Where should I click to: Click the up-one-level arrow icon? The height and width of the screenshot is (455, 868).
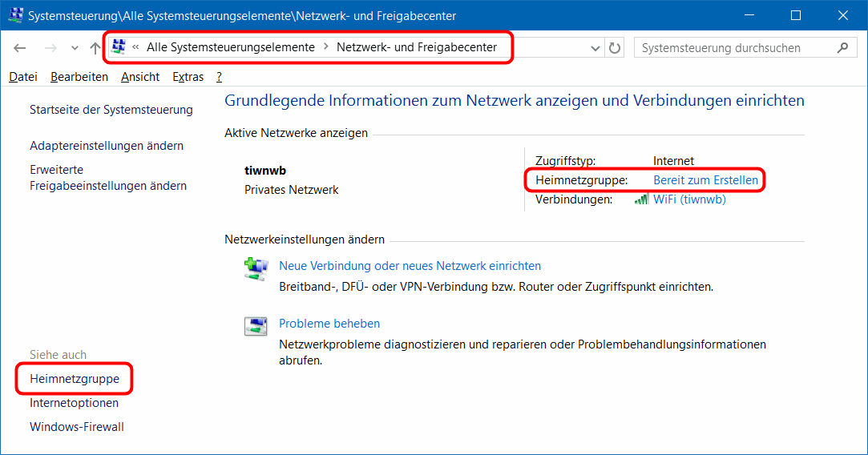coord(95,48)
